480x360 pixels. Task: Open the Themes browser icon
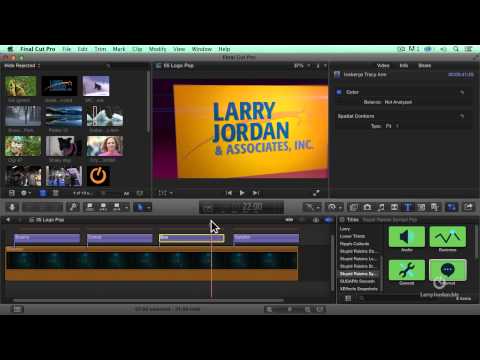(435, 207)
